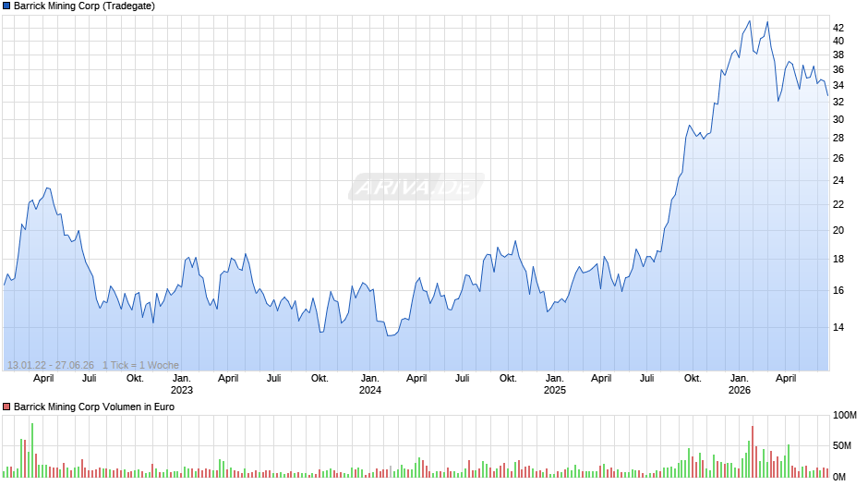868x486 pixels.
Task: Click the 'April' label after Jan. 2026
Action: point(786,379)
